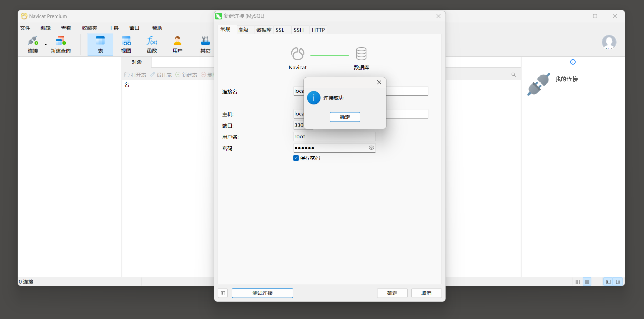644x319 pixels.
Task: Click the 用户名 field containing root
Action: [335, 137]
